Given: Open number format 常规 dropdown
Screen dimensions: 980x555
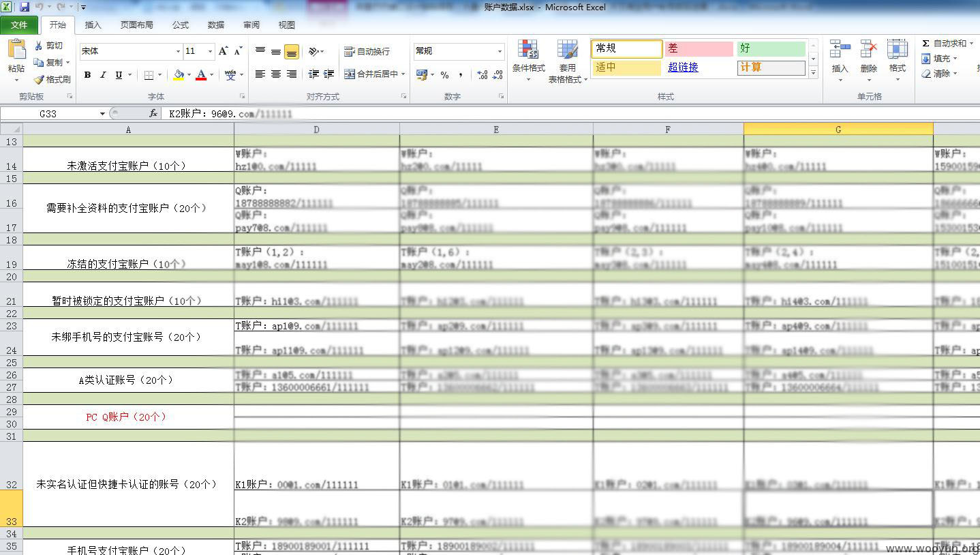Looking at the screenshot, I should 500,51.
